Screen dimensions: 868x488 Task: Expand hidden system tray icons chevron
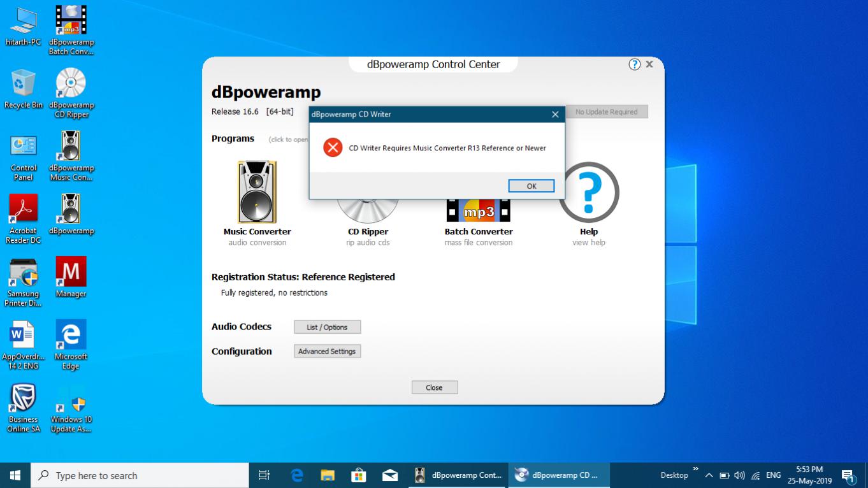click(708, 475)
